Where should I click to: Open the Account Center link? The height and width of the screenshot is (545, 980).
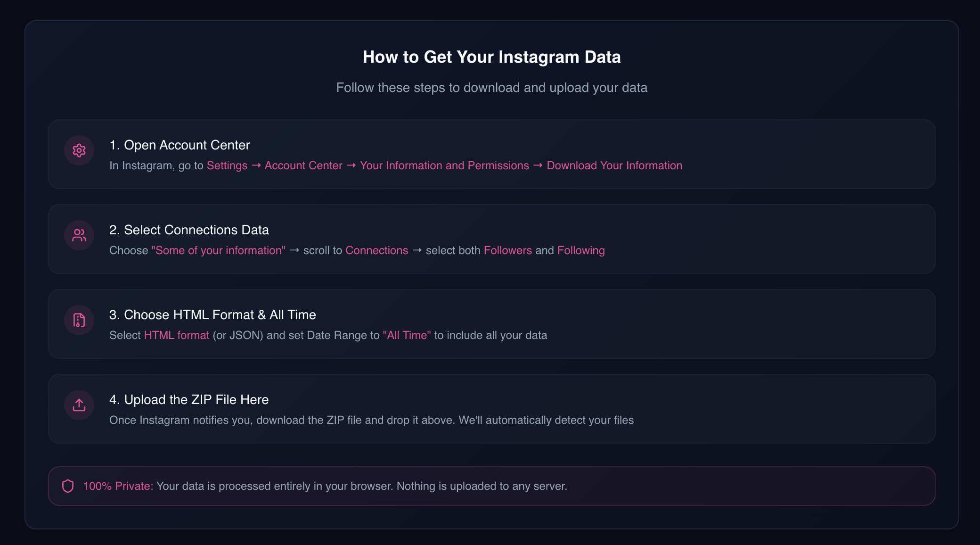(x=303, y=165)
